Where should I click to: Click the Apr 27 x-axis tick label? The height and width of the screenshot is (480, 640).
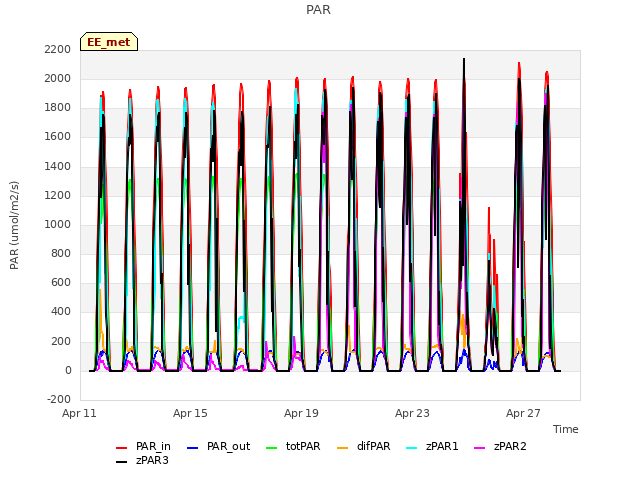point(523,413)
